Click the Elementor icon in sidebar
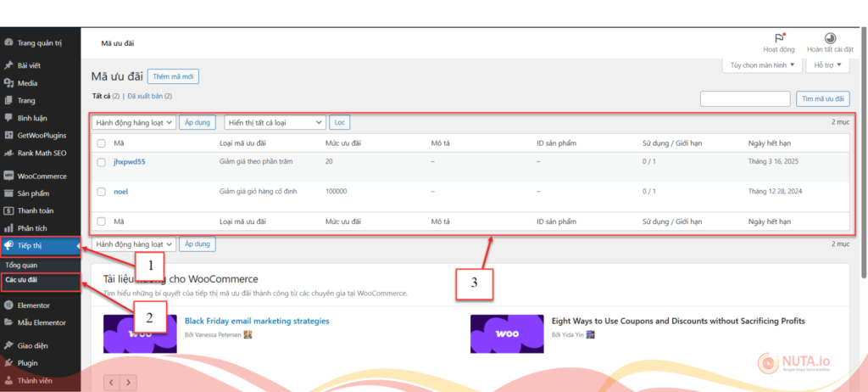868x392 pixels. [x=8, y=305]
